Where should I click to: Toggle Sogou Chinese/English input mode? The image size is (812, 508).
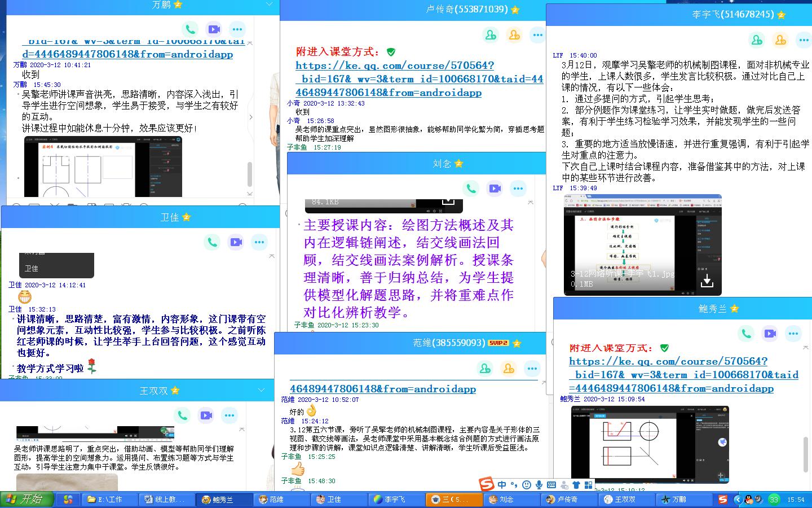[502, 484]
